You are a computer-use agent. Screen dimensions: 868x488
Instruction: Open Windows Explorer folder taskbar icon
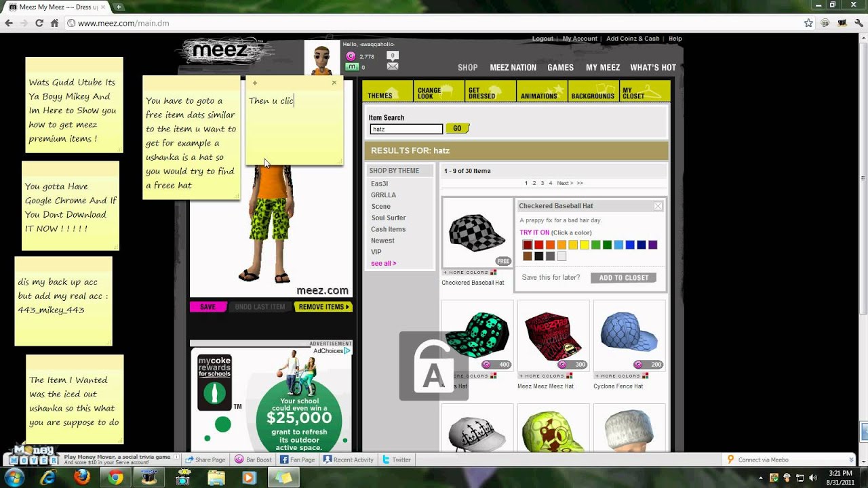(x=216, y=478)
